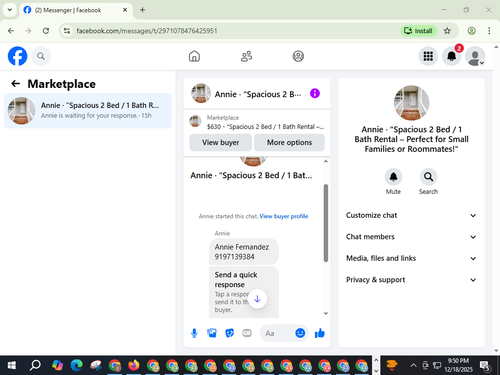This screenshot has width=500, height=375.
Task: Open the account profile picture menu
Action: (475, 56)
